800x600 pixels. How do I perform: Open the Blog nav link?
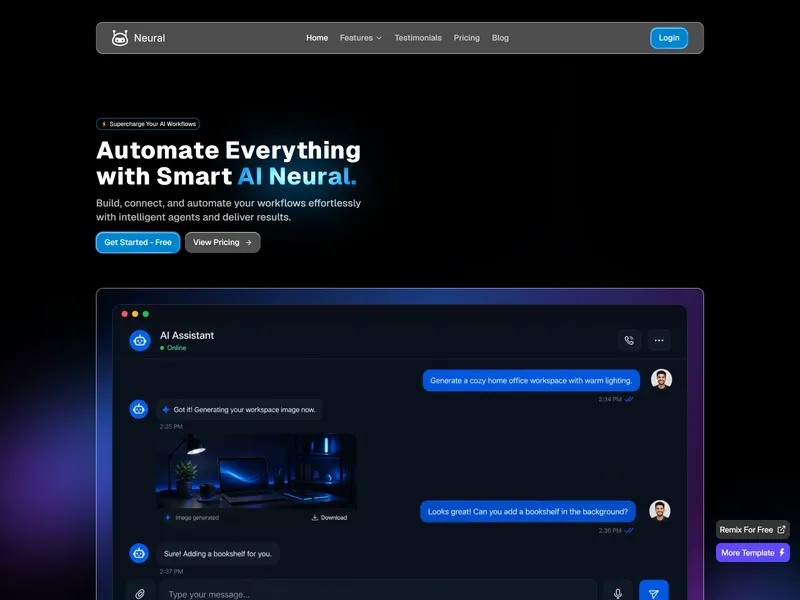point(500,38)
